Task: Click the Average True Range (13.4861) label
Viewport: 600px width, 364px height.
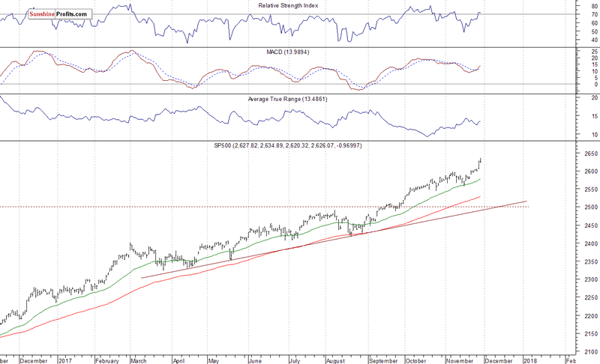Action: [287, 100]
